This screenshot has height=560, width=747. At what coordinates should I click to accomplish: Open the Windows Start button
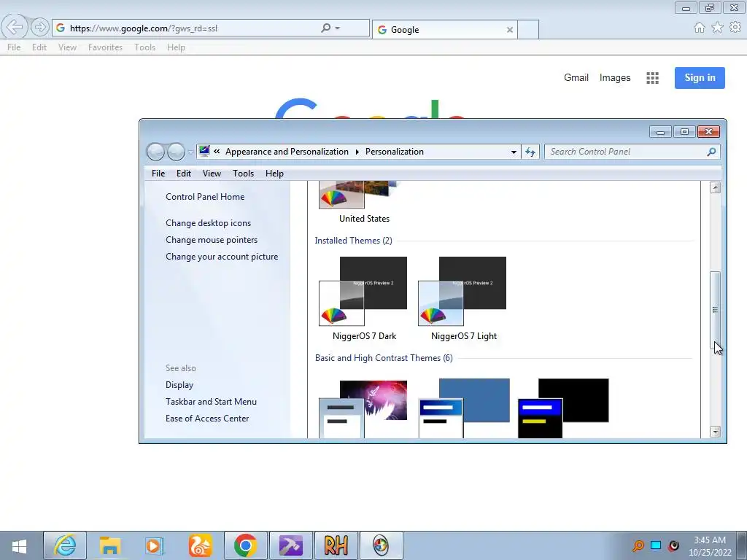[x=20, y=546]
